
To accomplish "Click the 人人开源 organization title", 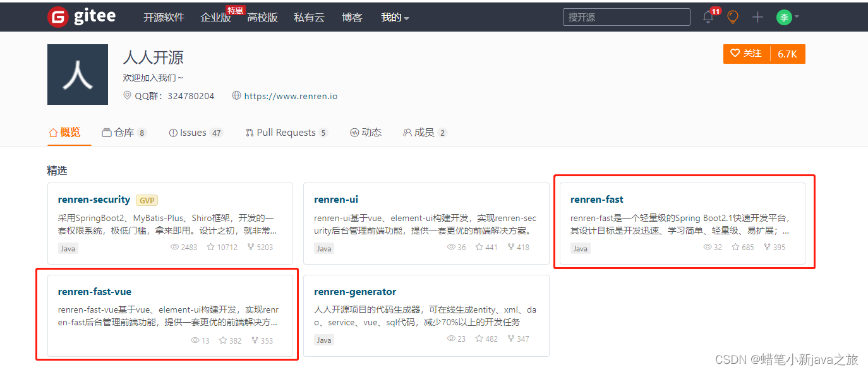I will click(x=154, y=58).
